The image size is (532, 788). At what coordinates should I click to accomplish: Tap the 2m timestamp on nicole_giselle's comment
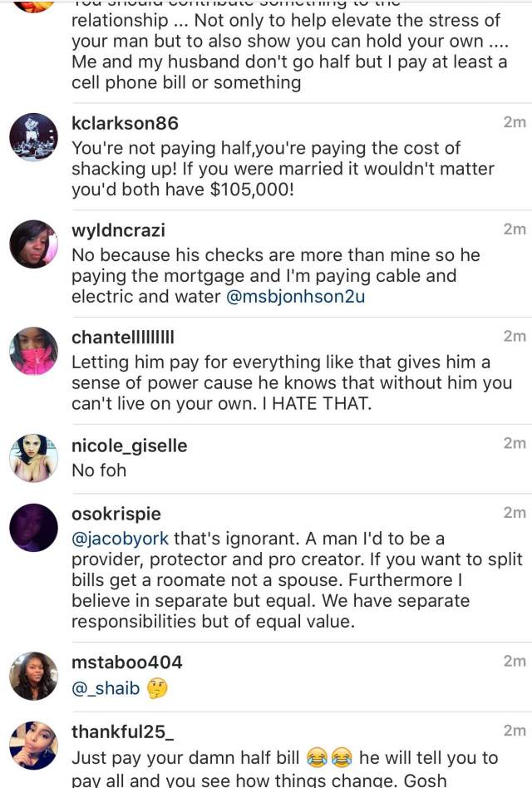515,443
